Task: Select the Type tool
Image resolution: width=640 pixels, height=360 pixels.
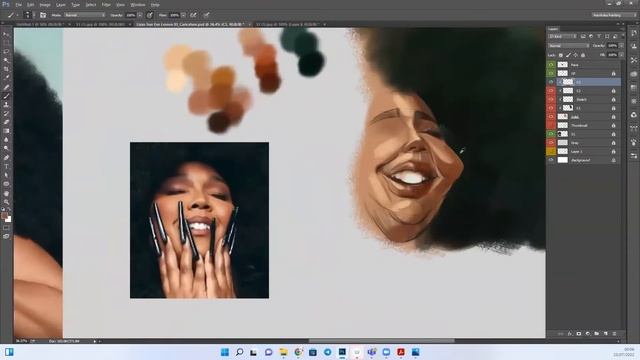Action: tap(6, 166)
